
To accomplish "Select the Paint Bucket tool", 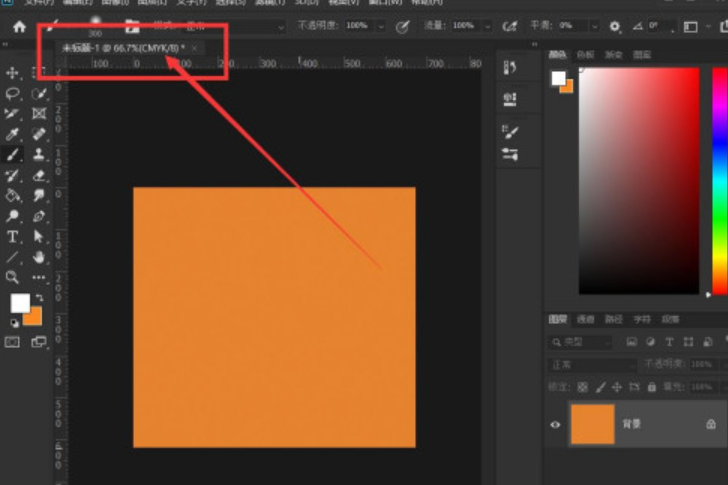I will [12, 195].
